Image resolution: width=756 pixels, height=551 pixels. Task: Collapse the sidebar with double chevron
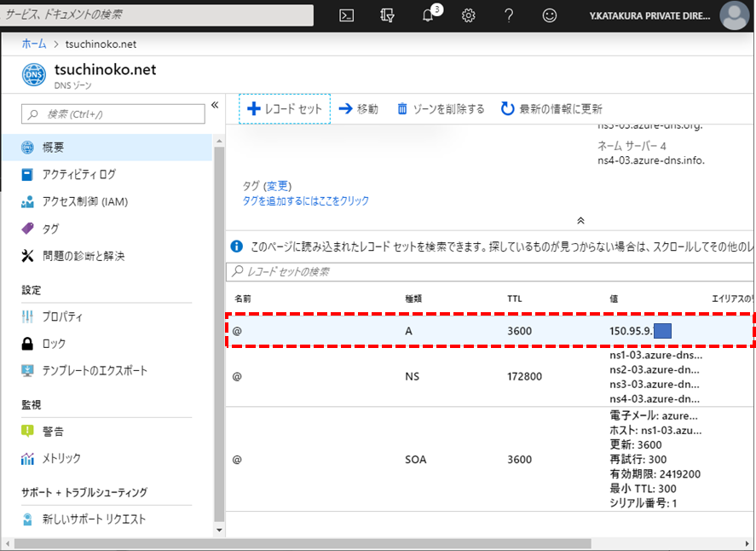click(x=215, y=105)
